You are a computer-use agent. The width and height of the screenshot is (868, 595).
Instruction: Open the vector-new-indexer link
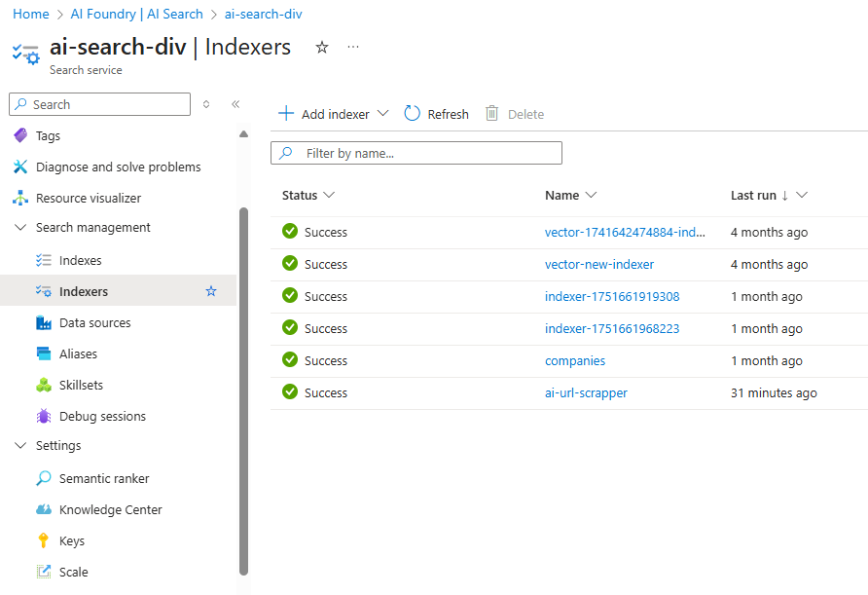coord(599,264)
